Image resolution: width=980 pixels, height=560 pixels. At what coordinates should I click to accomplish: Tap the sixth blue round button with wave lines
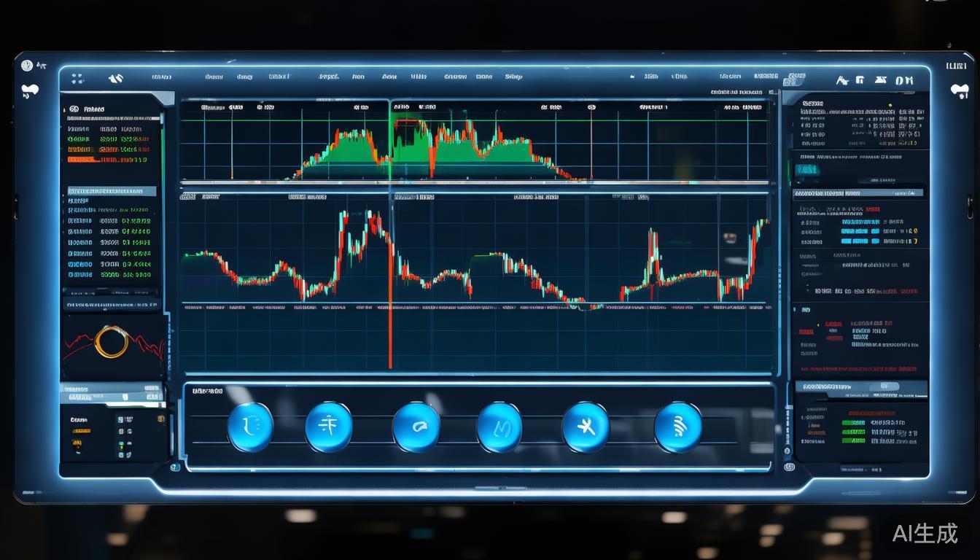coord(678,427)
